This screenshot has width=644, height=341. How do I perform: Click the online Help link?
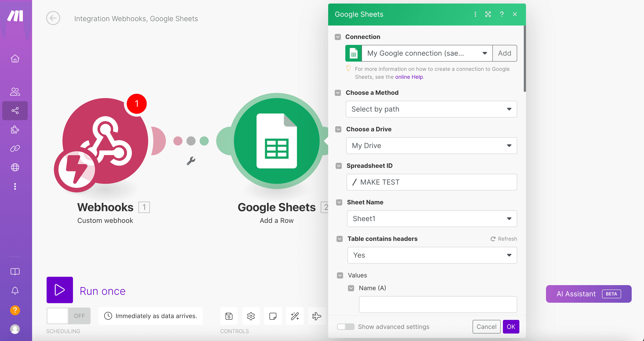[409, 77]
